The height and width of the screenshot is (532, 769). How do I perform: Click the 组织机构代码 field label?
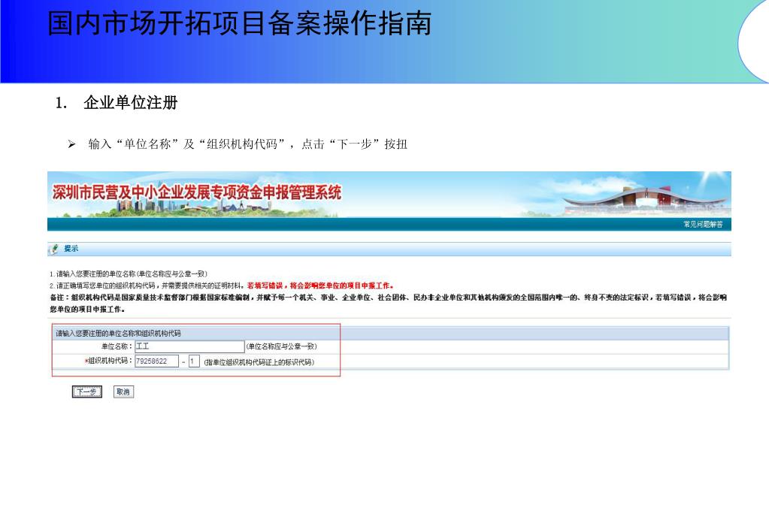[109, 361]
